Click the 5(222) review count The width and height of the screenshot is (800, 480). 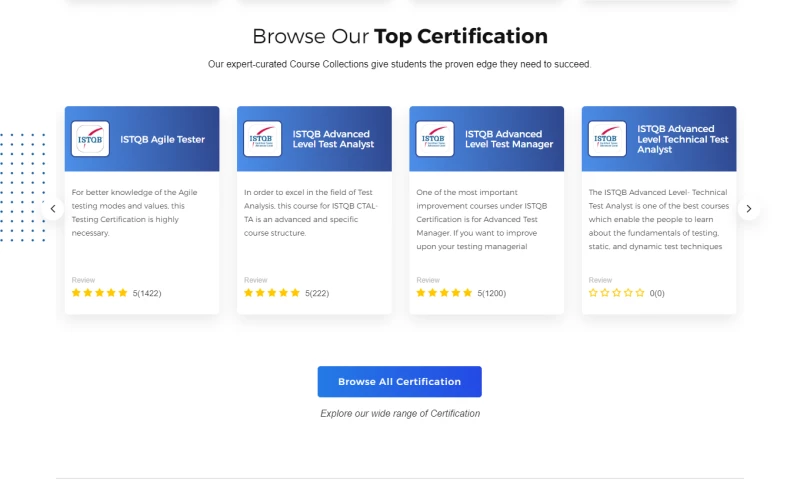click(317, 293)
